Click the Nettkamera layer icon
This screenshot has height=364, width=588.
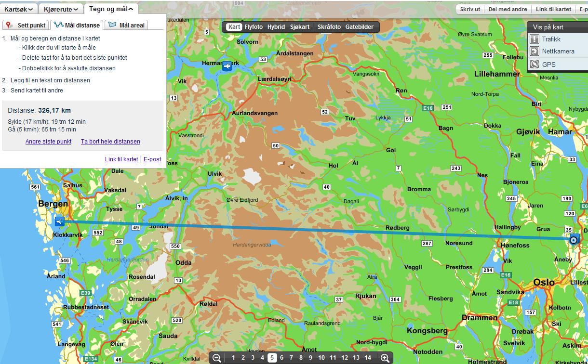point(535,52)
